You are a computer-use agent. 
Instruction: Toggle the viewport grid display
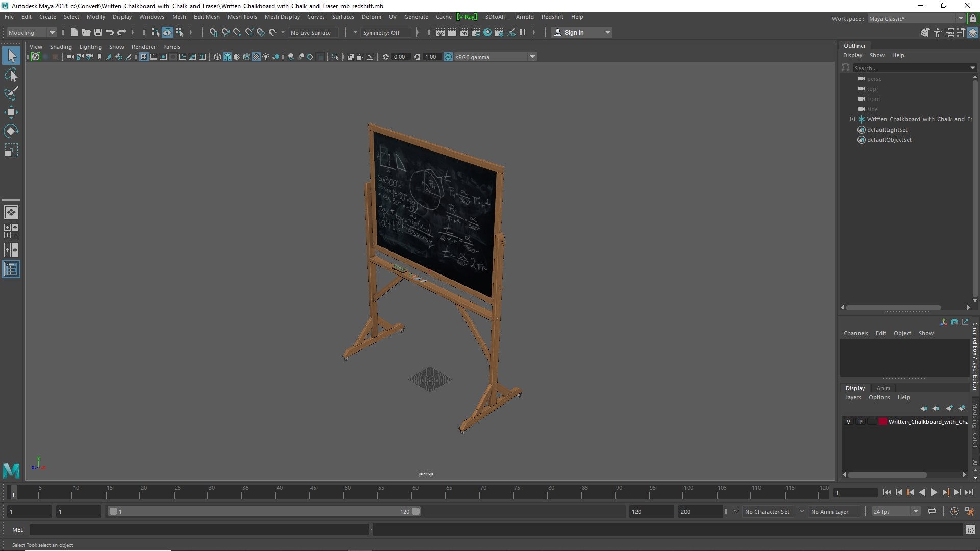pyautogui.click(x=144, y=57)
